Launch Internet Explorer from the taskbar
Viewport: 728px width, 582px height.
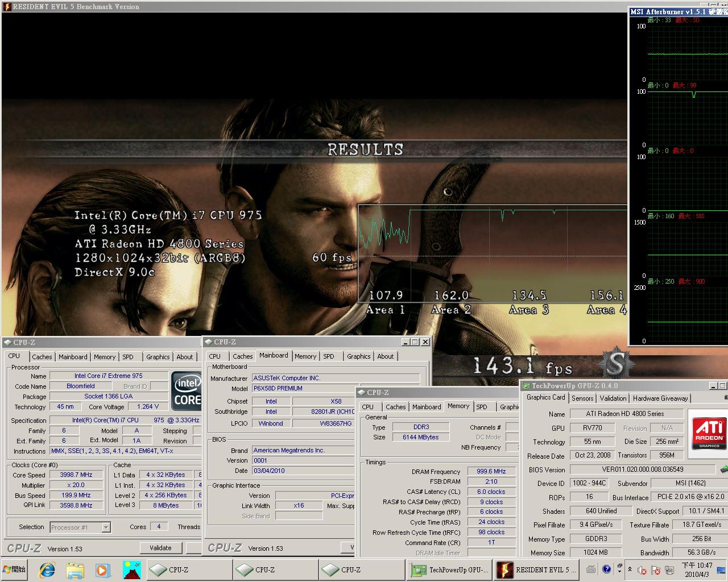[47, 569]
